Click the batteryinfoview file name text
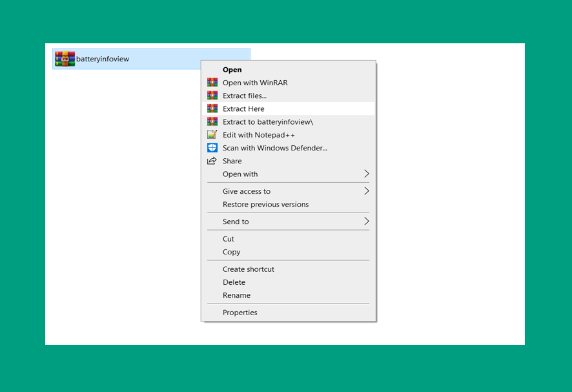572x392 pixels. 103,59
